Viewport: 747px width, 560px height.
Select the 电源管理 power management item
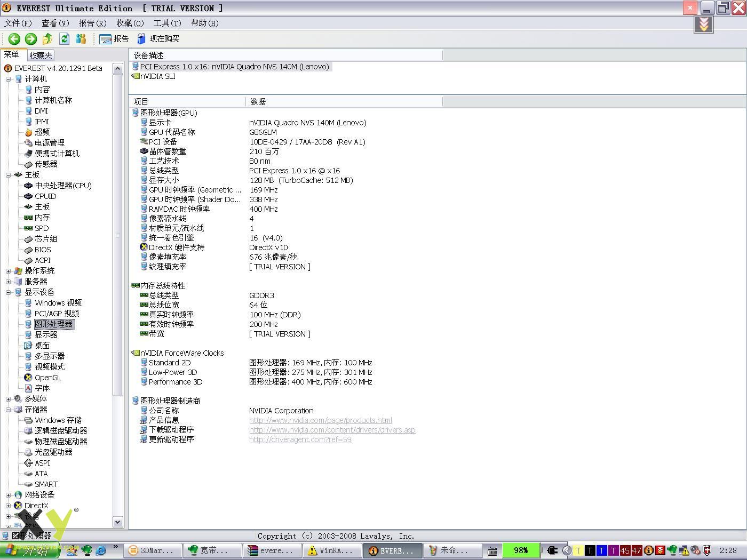(x=50, y=143)
